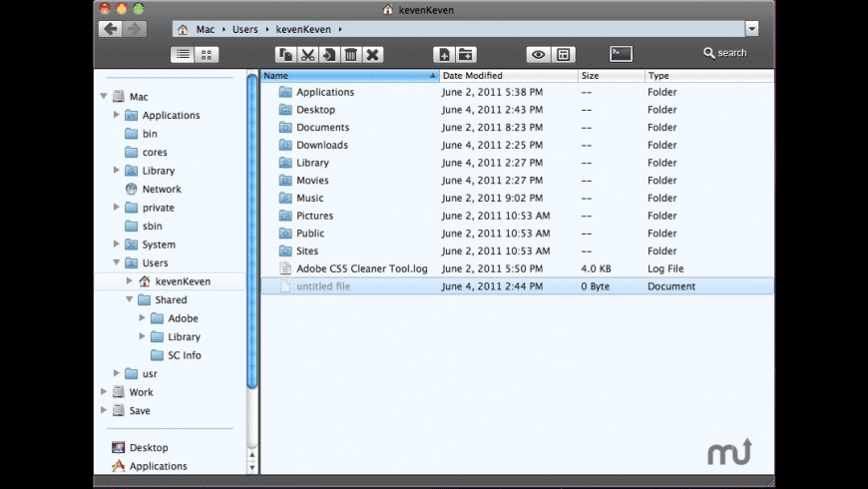The image size is (868, 489).
Task: Click the search field in the toolbar
Action: [x=725, y=53]
